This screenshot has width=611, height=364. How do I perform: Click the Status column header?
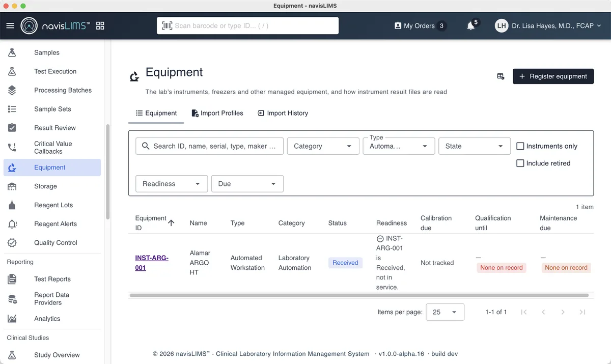pyautogui.click(x=338, y=223)
